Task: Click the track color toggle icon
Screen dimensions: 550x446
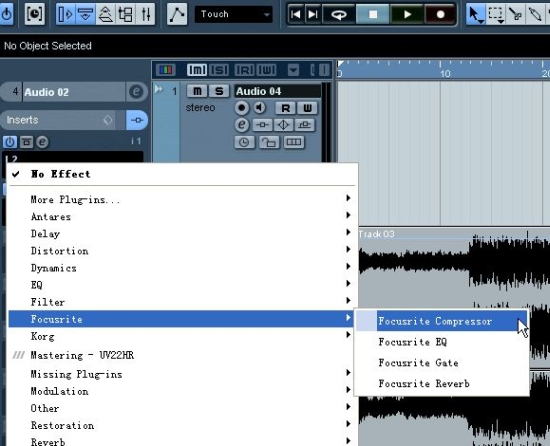Action: coord(166,70)
